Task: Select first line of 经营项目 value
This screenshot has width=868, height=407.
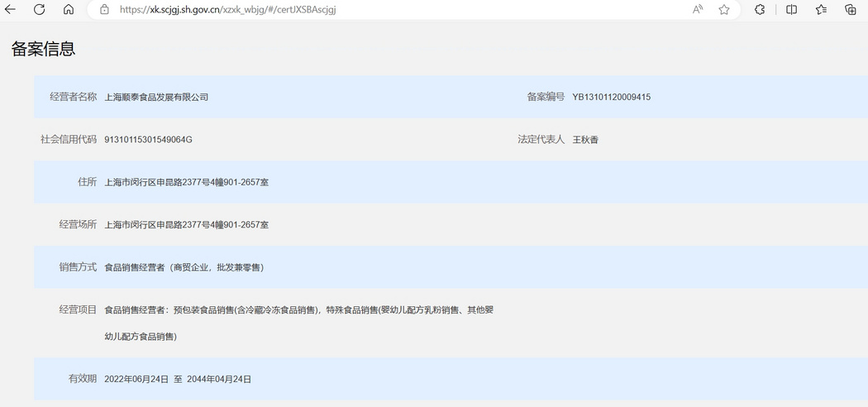Action: (299, 310)
